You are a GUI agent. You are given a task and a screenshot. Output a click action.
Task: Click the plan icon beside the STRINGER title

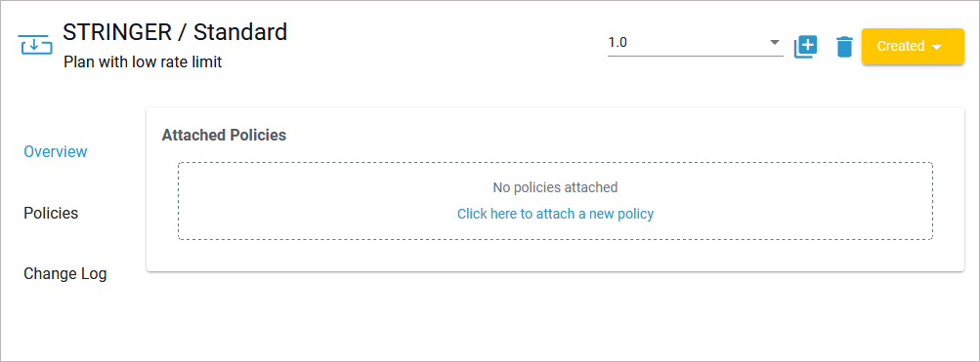(36, 45)
